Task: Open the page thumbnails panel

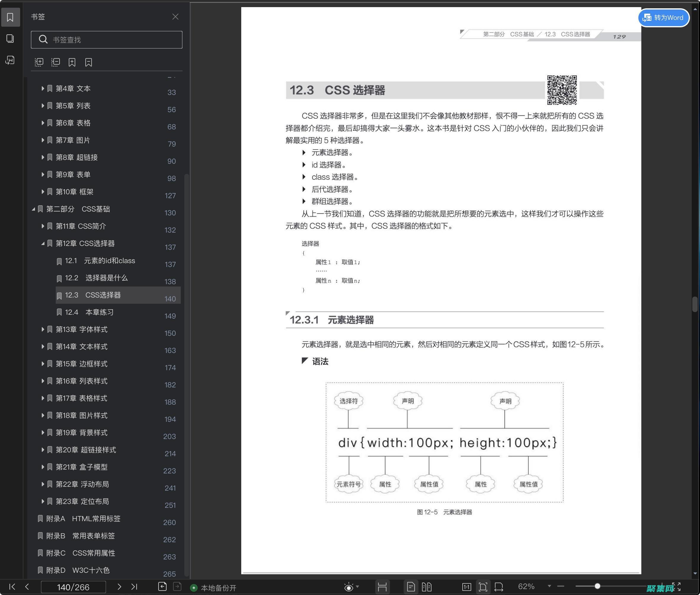Action: click(x=10, y=39)
